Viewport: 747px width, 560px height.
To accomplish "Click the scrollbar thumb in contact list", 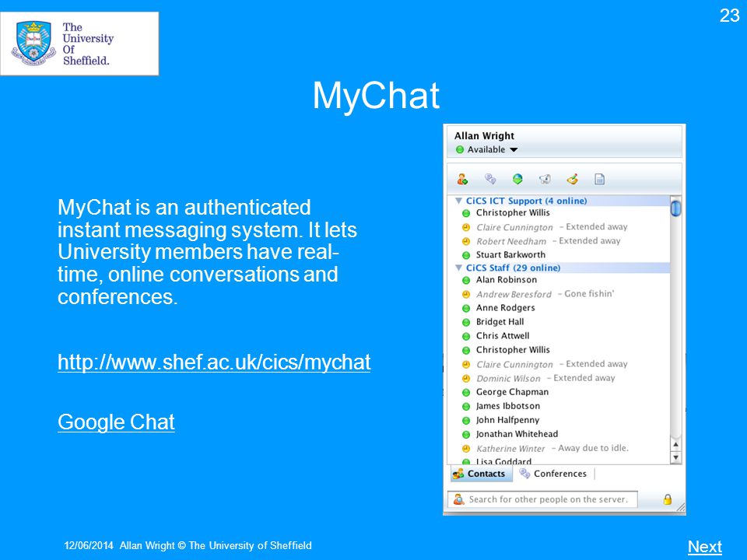I will tap(675, 208).
